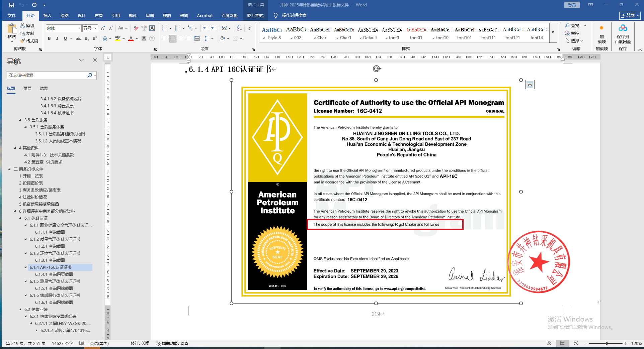The width and height of the screenshot is (644, 349).
Task: Check spelling and grammar in the status bar
Action: [x=82, y=343]
